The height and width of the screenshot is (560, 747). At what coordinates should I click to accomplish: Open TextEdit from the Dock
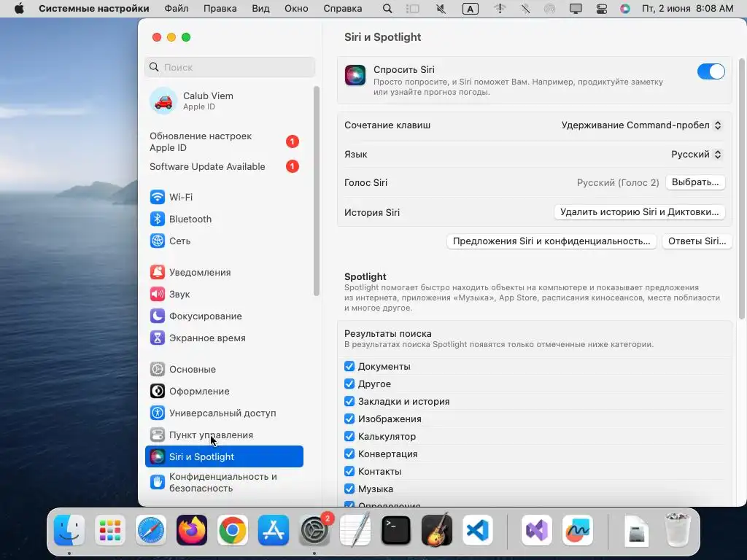[355, 529]
